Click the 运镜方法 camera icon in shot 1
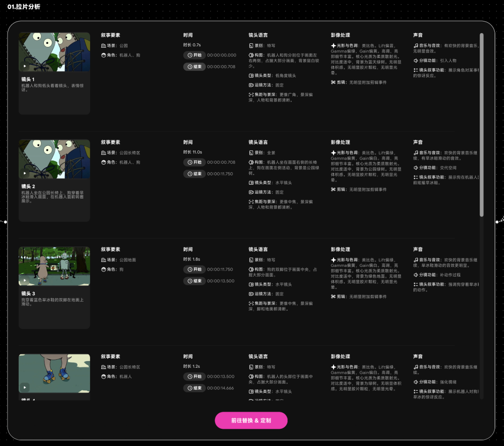 [x=251, y=85]
